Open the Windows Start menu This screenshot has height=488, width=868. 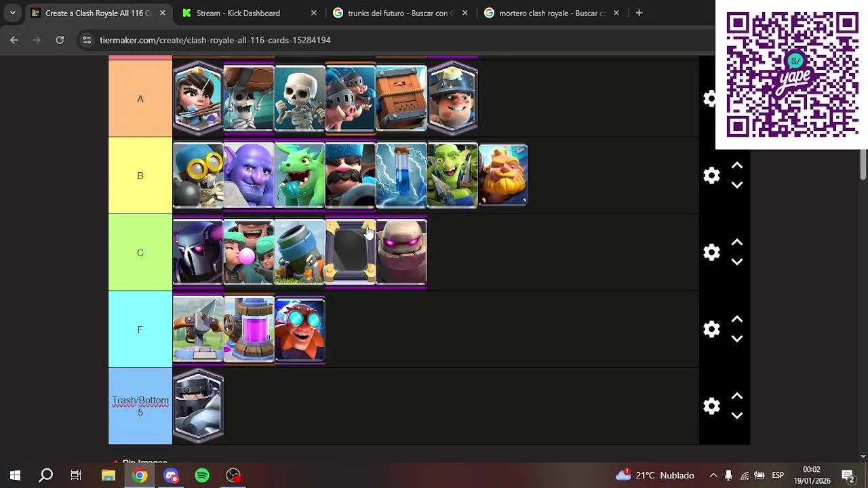coord(15,475)
